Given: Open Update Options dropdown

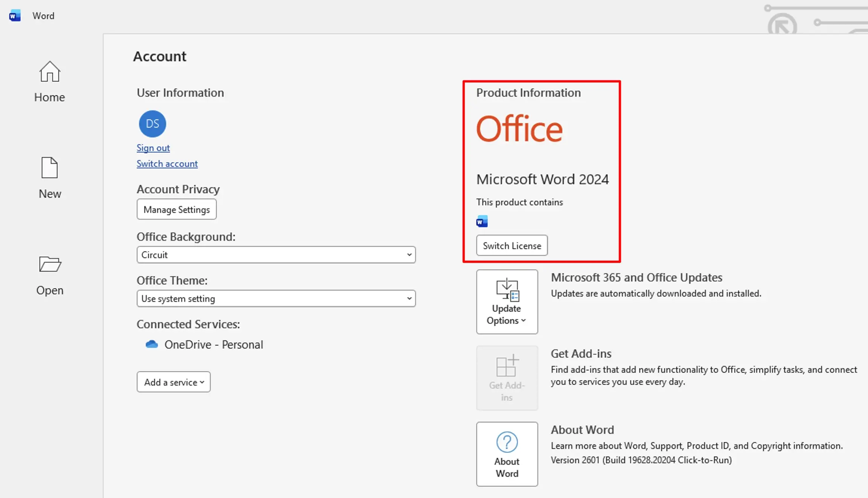Looking at the screenshot, I should [x=507, y=302].
